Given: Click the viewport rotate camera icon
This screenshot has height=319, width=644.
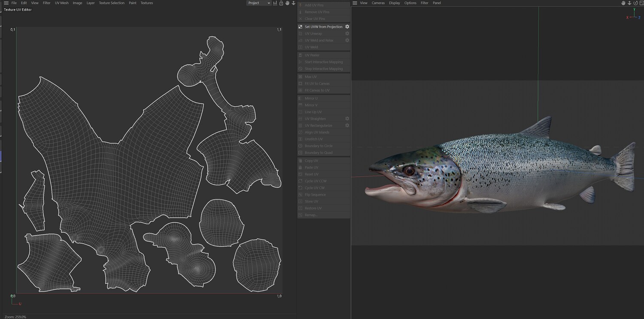Looking at the screenshot, I should point(635,3).
